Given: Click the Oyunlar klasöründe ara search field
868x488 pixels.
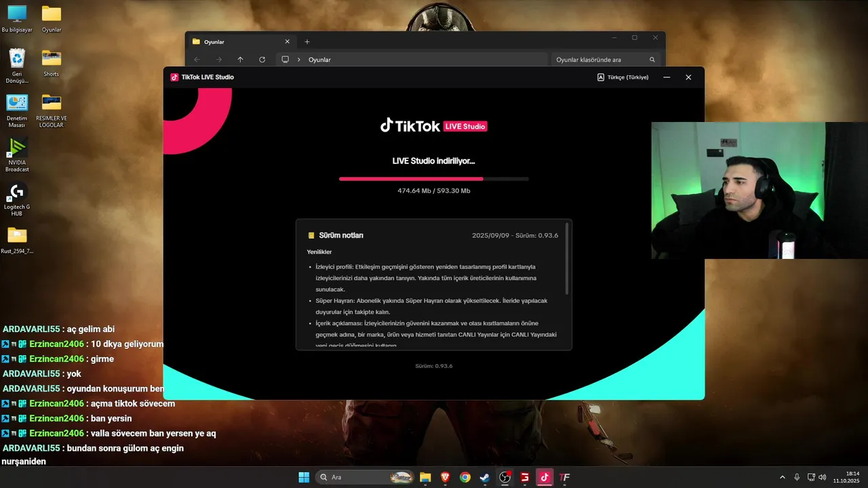Looking at the screenshot, I should (x=606, y=60).
